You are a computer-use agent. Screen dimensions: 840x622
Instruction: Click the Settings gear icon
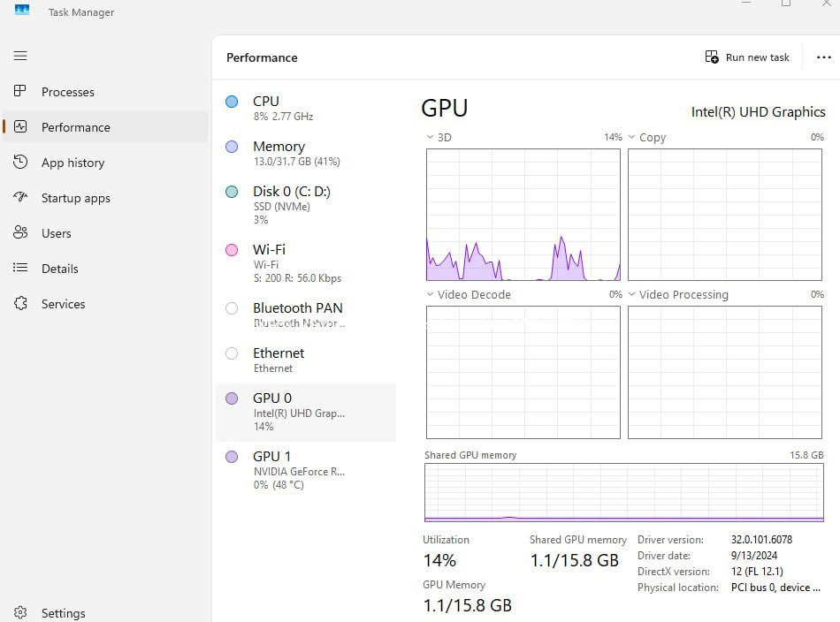[20, 612]
